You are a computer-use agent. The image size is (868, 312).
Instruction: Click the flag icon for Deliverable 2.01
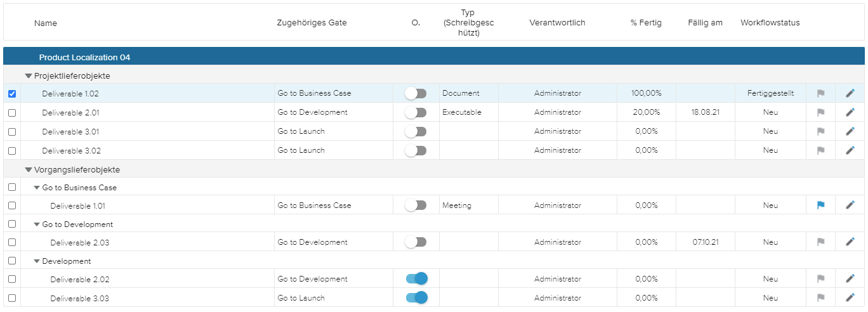(x=821, y=113)
